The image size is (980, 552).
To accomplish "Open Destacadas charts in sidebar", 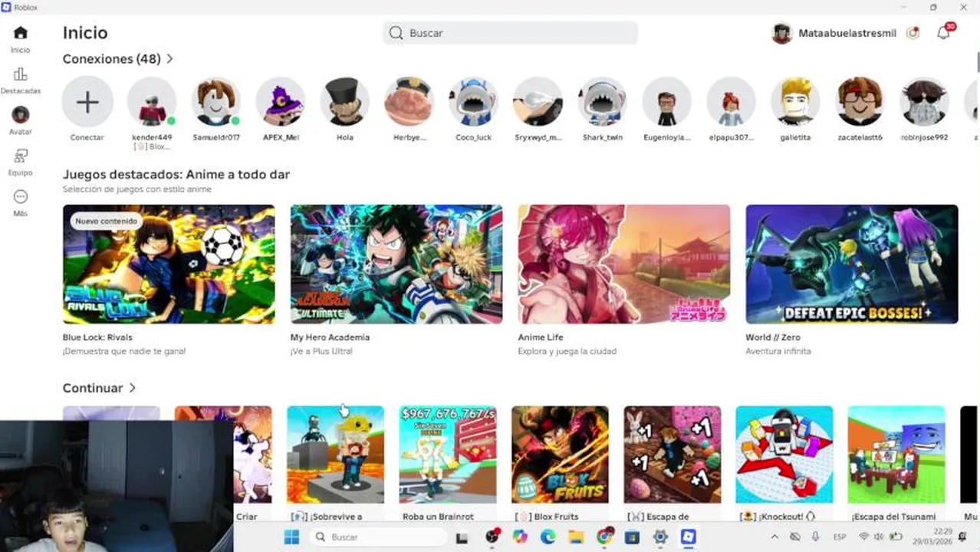I will pyautogui.click(x=21, y=74).
